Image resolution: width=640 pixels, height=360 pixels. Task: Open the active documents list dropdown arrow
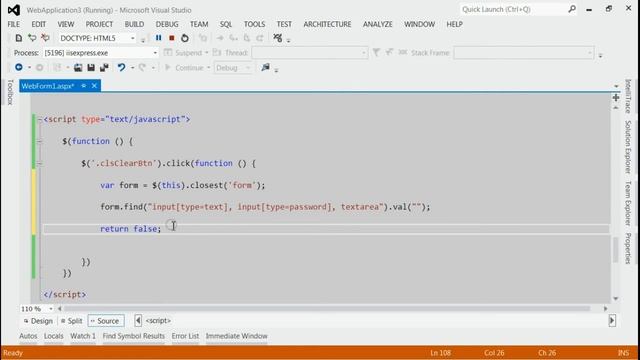click(616, 86)
